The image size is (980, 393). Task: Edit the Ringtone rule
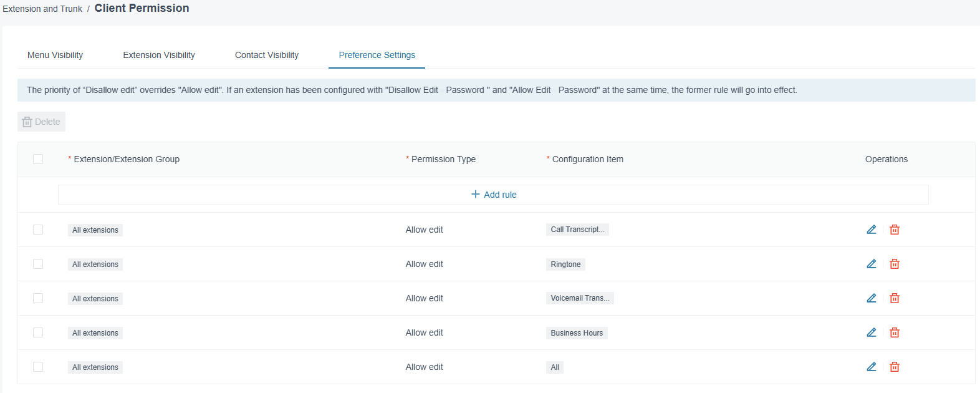[872, 264]
